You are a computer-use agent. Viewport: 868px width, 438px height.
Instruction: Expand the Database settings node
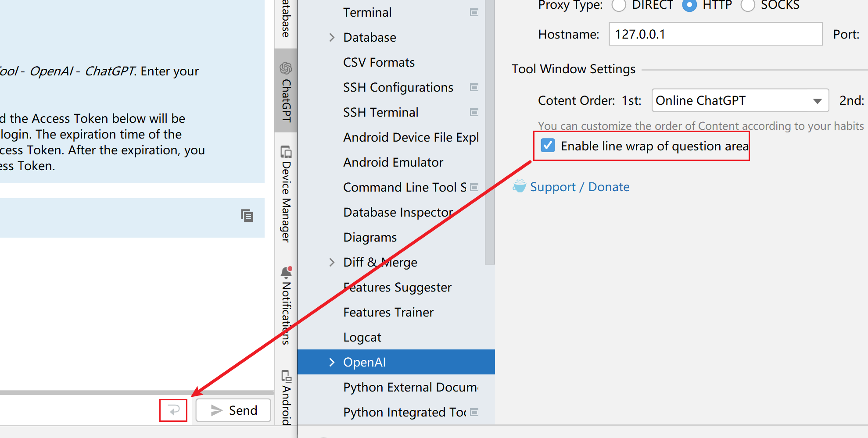(x=332, y=37)
